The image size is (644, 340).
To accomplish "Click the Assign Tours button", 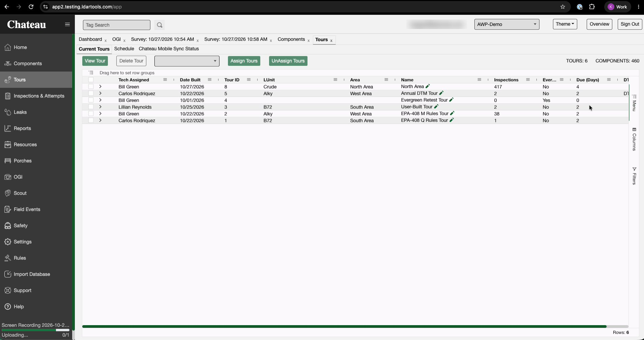I will click(244, 61).
